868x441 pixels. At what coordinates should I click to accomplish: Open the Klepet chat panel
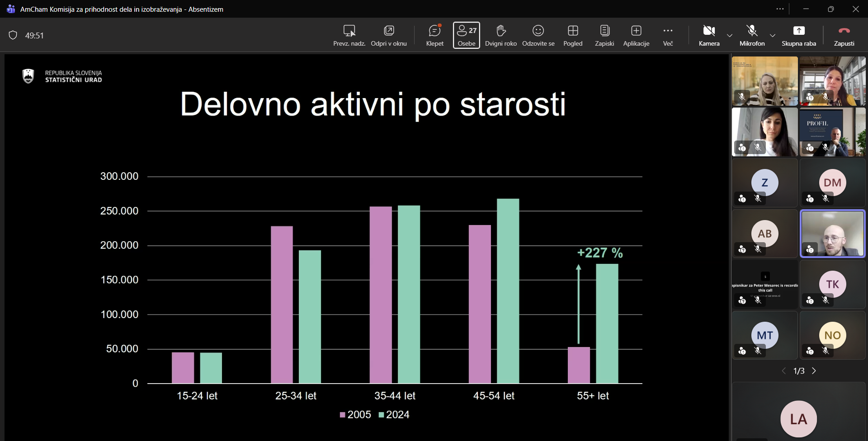point(434,35)
